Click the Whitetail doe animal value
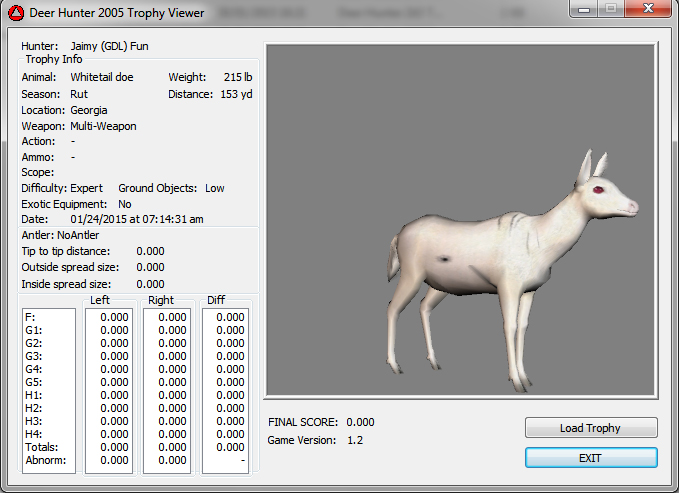 click(x=101, y=77)
